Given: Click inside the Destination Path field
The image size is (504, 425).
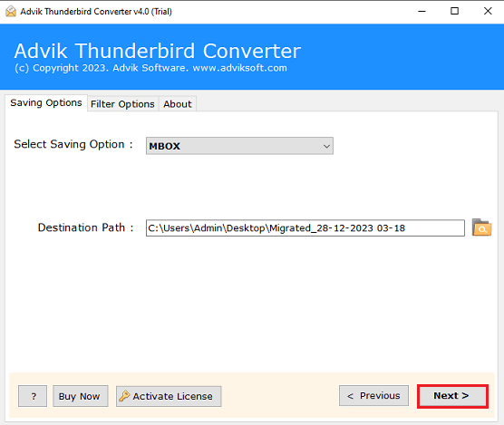Looking at the screenshot, I should pyautogui.click(x=305, y=228).
